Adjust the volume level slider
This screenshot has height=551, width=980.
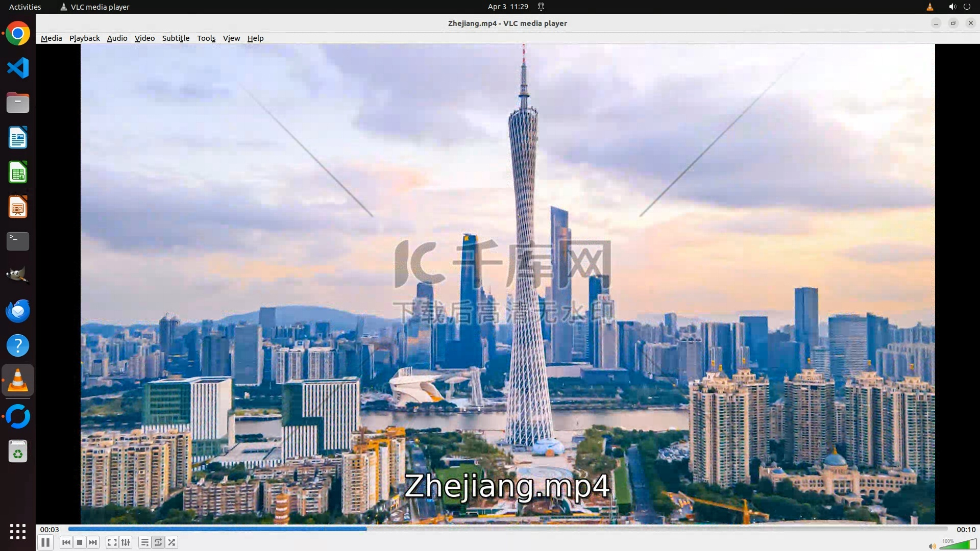[x=958, y=545]
